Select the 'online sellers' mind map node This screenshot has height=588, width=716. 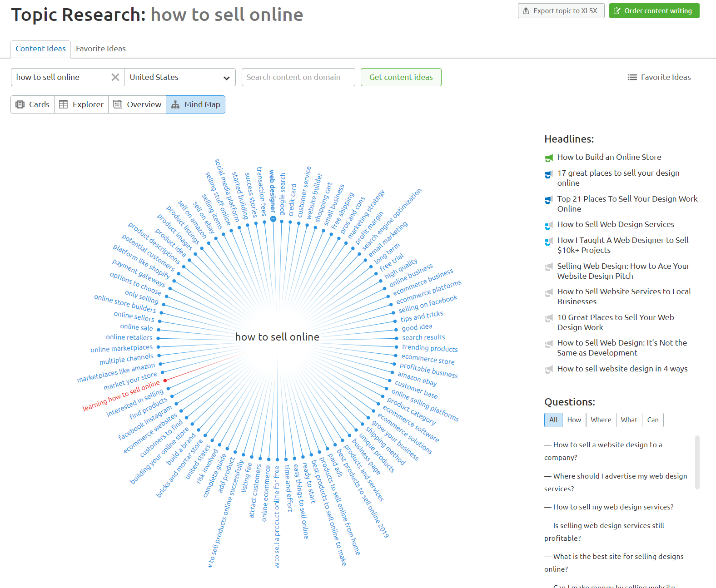click(134, 316)
